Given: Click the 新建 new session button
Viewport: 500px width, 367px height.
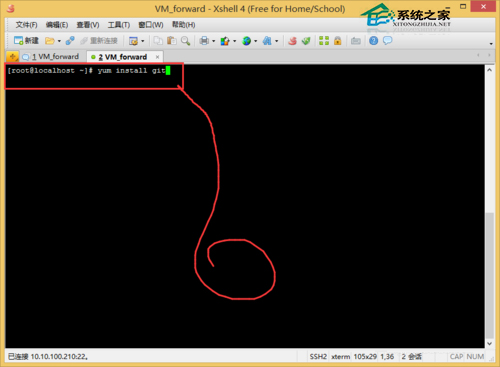Looking at the screenshot, I should (26, 41).
